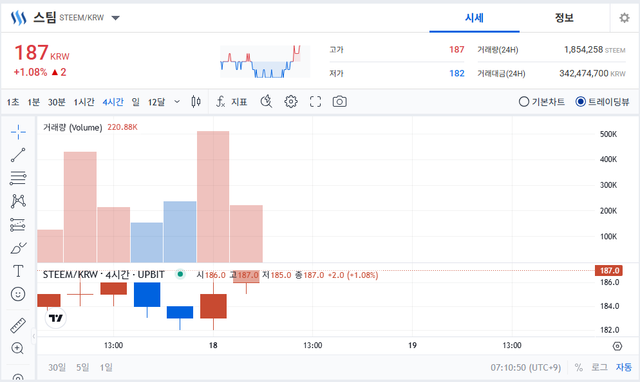Screen dimensions: 640x382
Task: Click the 19 date axis label
Action: 412,345
